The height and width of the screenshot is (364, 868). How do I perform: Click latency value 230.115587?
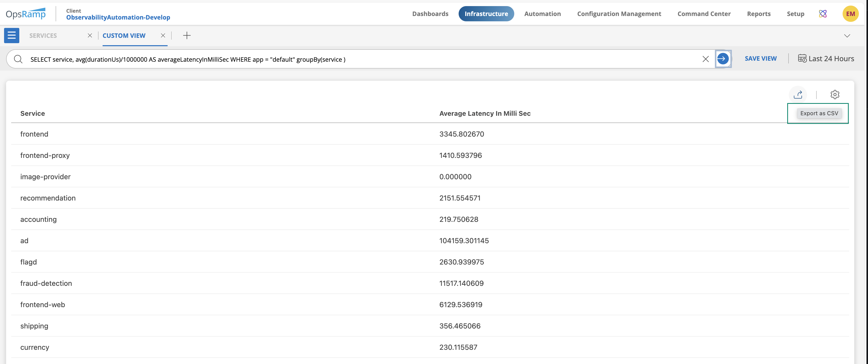(x=458, y=347)
